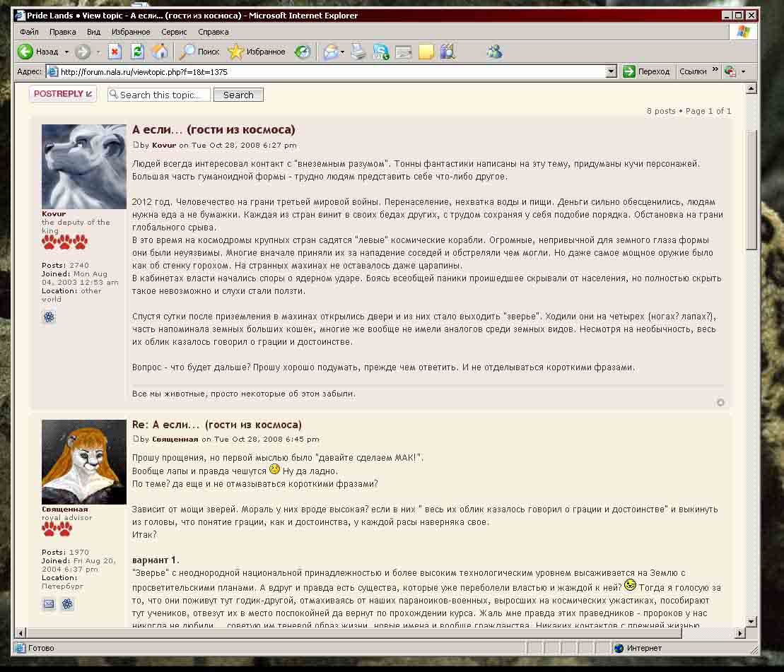
Task: Open Избранное (Favorites) star in the toolbar
Action: coord(257,52)
